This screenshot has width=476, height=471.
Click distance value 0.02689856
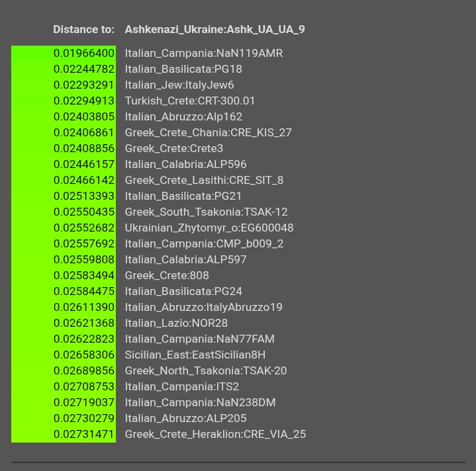(84, 370)
